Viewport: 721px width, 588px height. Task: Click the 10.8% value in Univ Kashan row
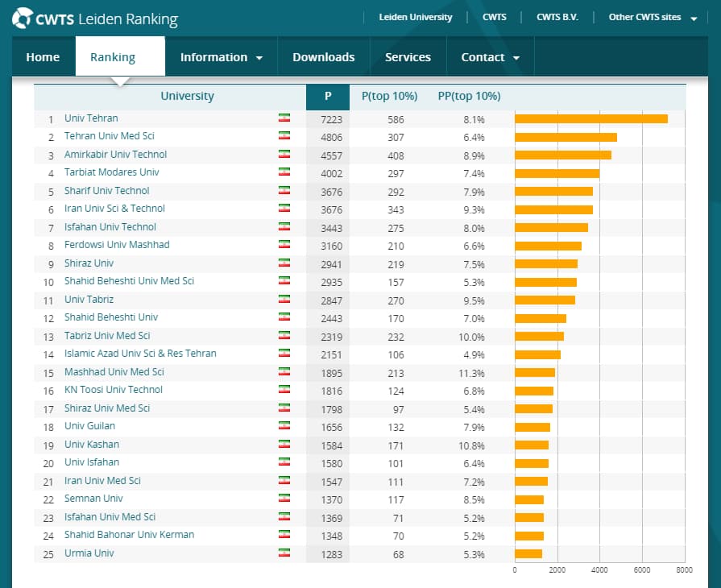[471, 446]
